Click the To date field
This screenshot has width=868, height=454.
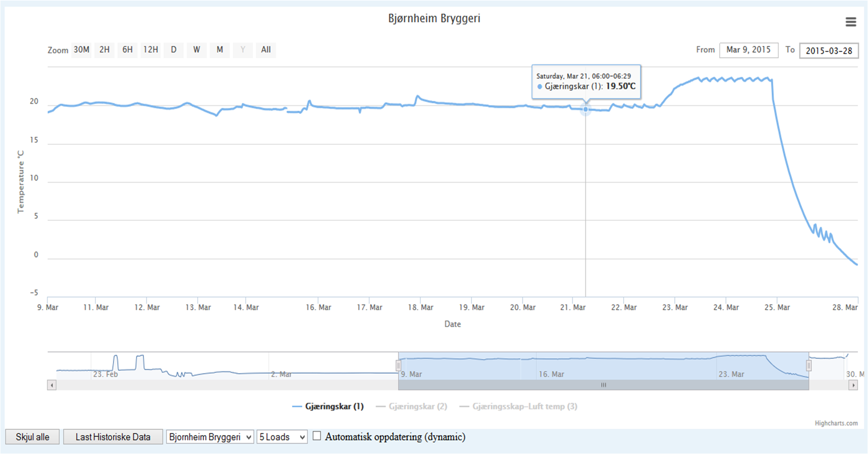[829, 50]
